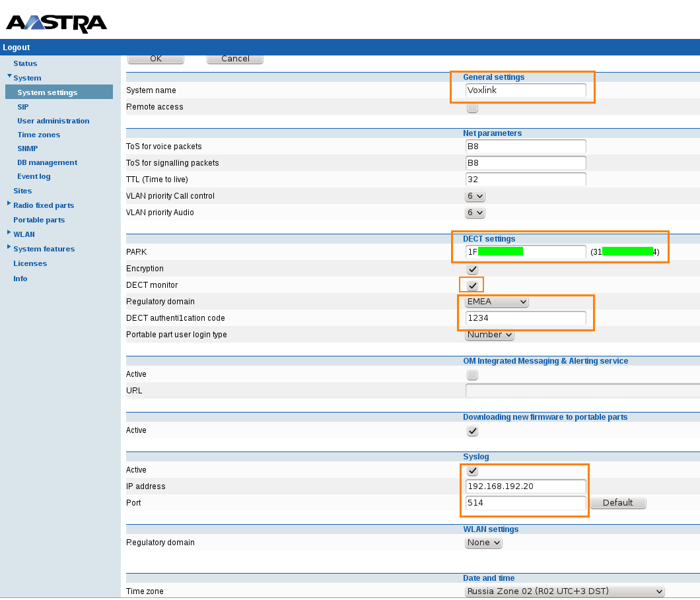Click the Default port button

[x=618, y=503]
